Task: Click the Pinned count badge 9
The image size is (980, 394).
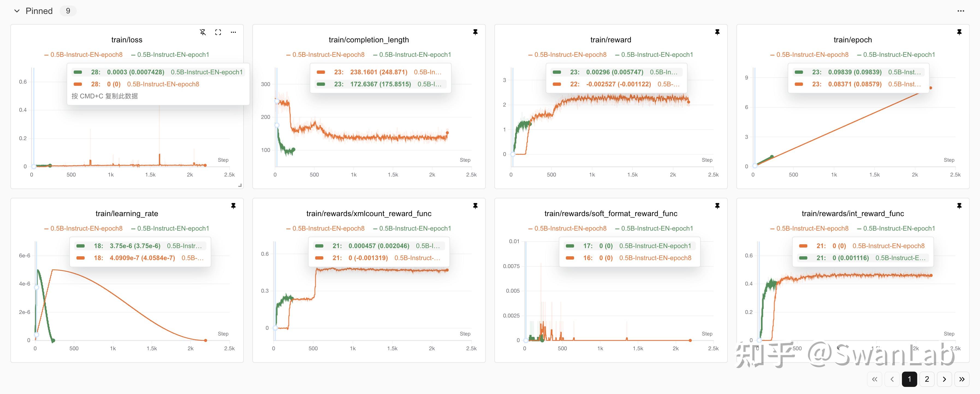Action: [x=68, y=11]
